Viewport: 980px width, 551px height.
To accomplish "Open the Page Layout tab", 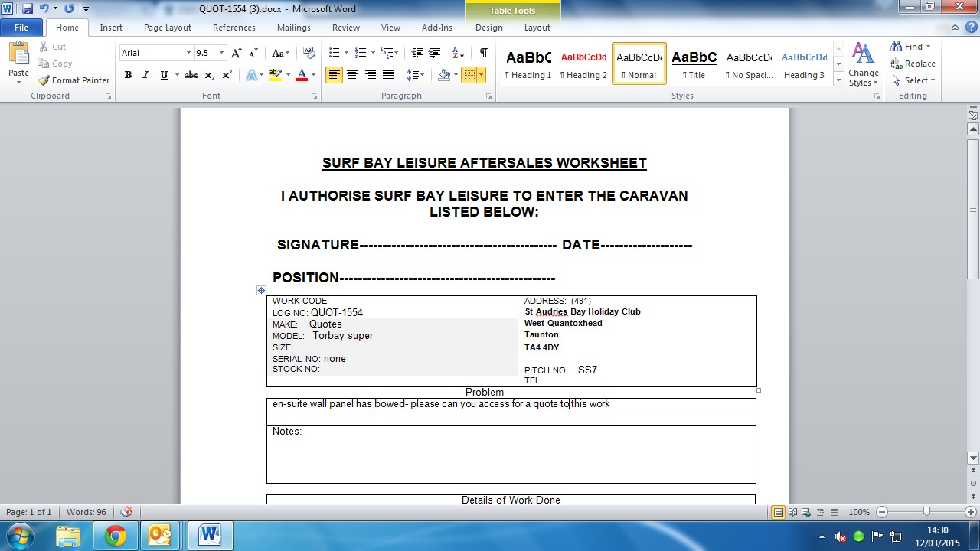I will click(168, 28).
